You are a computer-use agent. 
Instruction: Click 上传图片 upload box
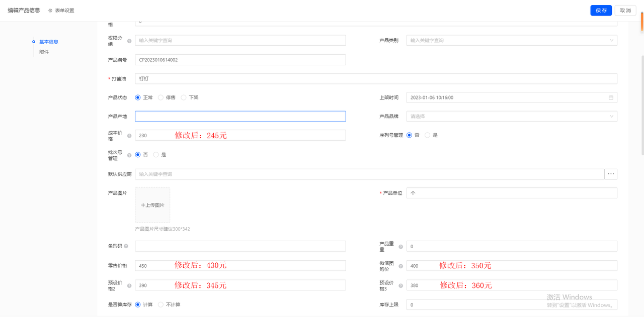[152, 205]
